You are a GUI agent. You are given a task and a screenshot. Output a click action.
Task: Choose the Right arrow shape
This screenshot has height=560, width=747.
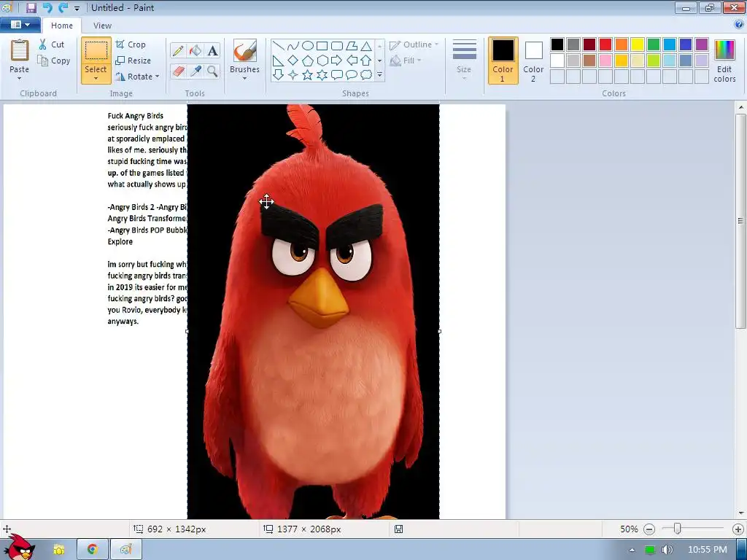(x=337, y=61)
